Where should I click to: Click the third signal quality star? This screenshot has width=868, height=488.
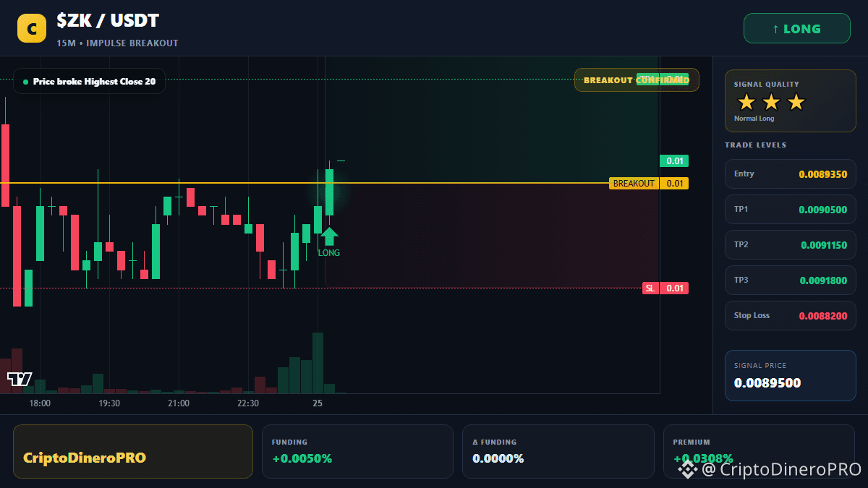pyautogui.click(x=796, y=102)
